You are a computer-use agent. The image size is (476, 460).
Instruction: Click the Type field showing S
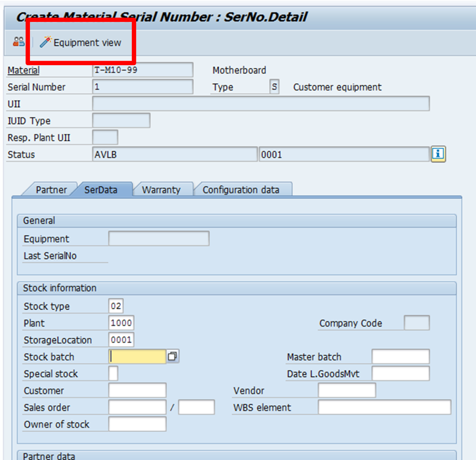pyautogui.click(x=274, y=87)
